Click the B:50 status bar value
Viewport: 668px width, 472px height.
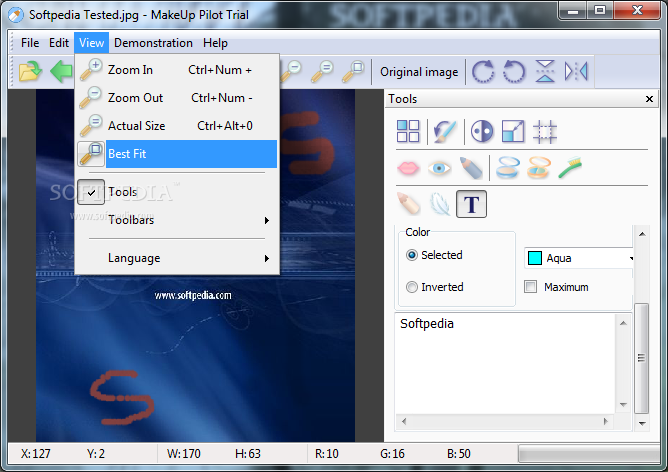459,454
